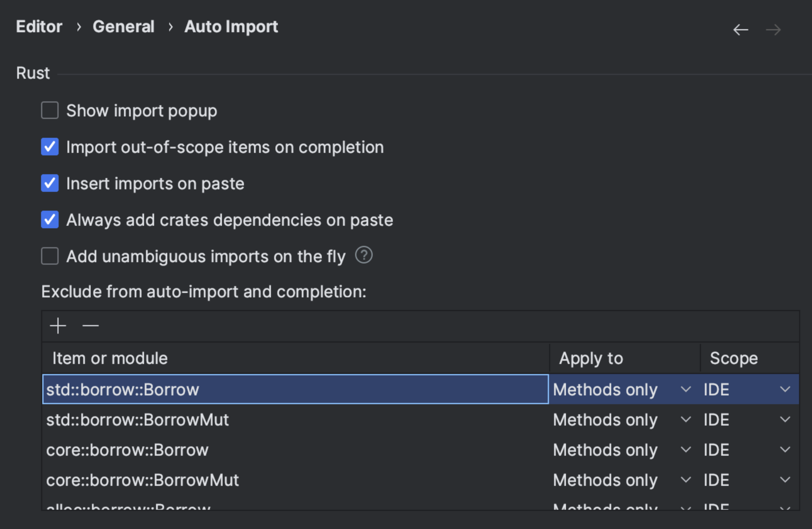The width and height of the screenshot is (812, 529).
Task: Disable Always add crates dependencies on paste
Action: point(49,219)
